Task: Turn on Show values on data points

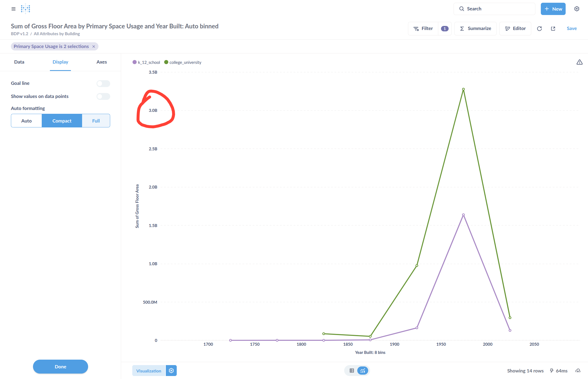Action: click(103, 96)
